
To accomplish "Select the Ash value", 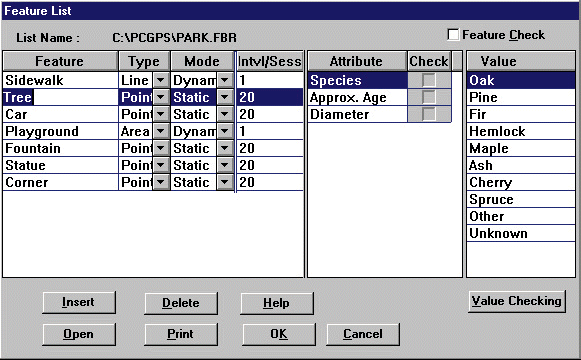I will point(521,165).
